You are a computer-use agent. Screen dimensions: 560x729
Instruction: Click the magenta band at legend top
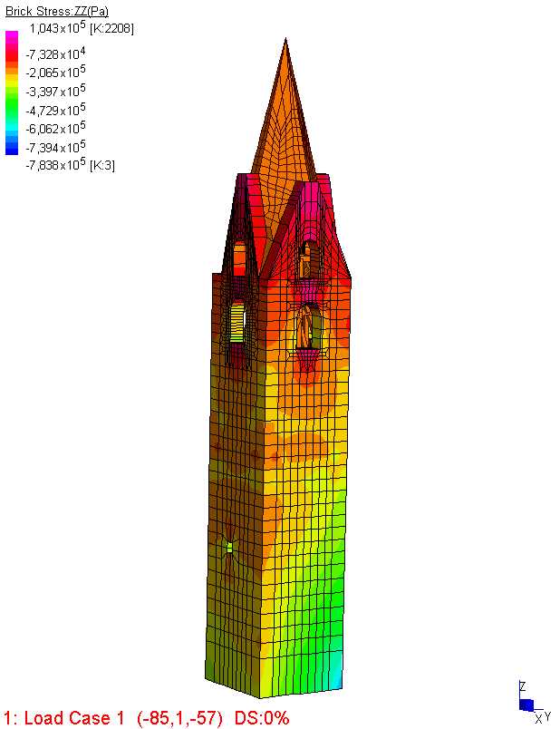click(x=12, y=38)
